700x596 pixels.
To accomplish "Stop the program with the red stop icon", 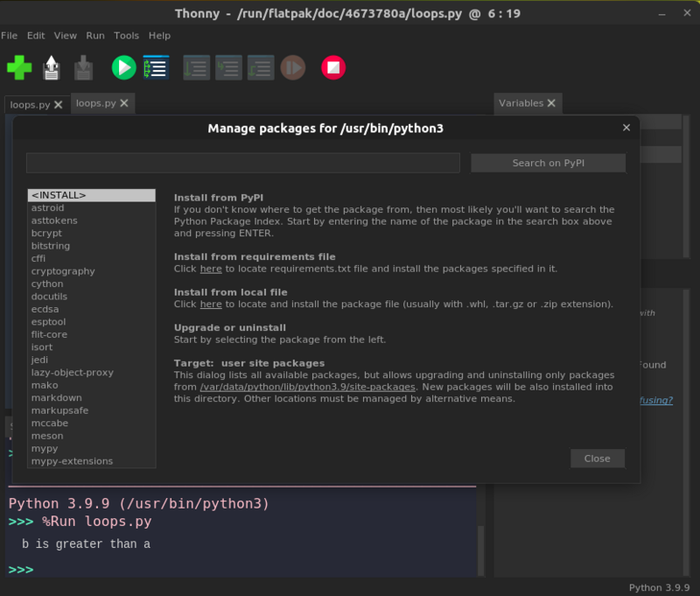I will click(x=332, y=67).
